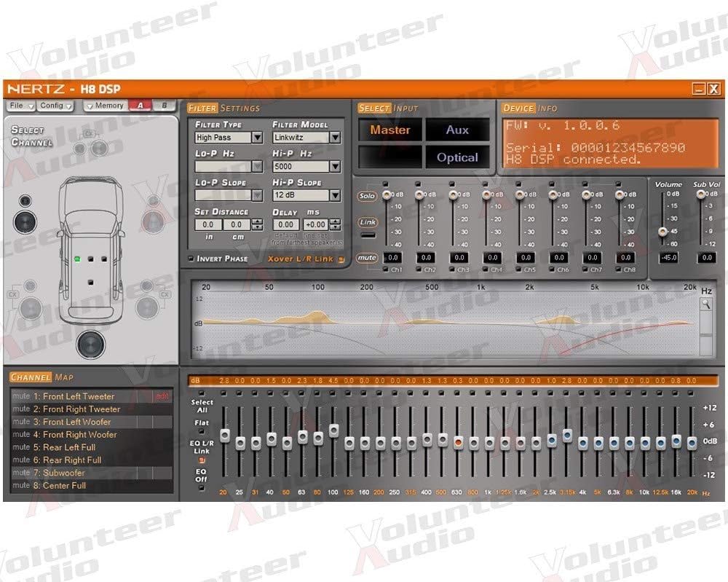The width and height of the screenshot is (728, 582).
Task: Click the empty fourth input button
Action: [x=390, y=157]
